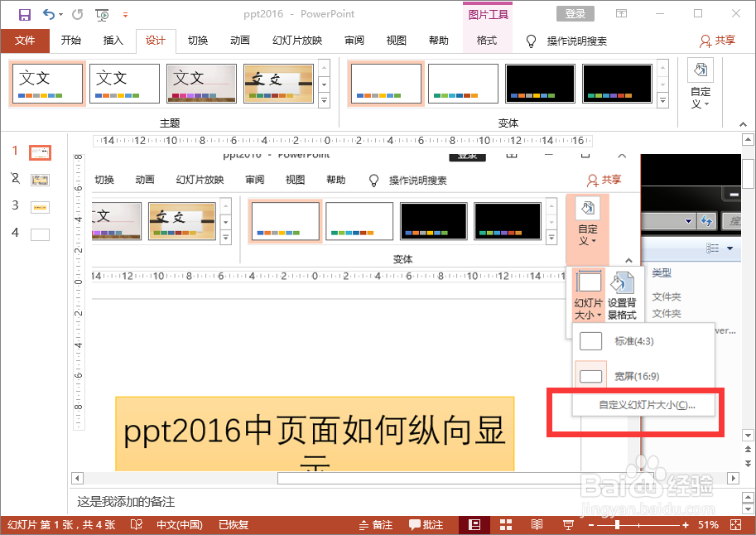Open the 格式 picture tools tab
Screen dimensions: 756x535
pyautogui.click(x=487, y=41)
